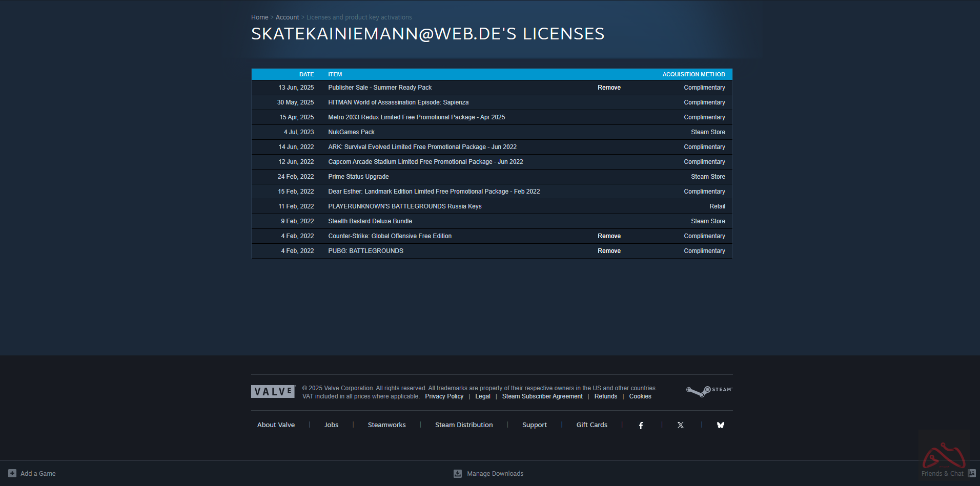Click the Cookies link
Viewport: 980px width, 486px height.
point(640,396)
